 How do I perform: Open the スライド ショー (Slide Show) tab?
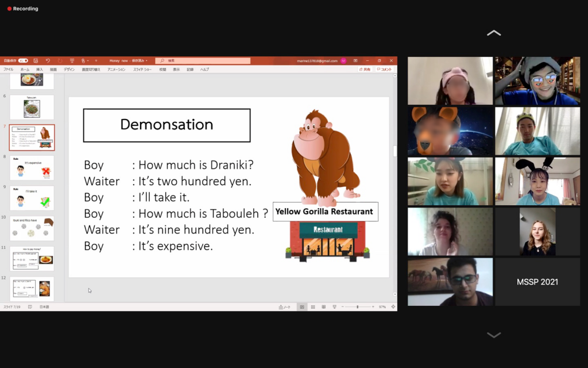pos(142,70)
